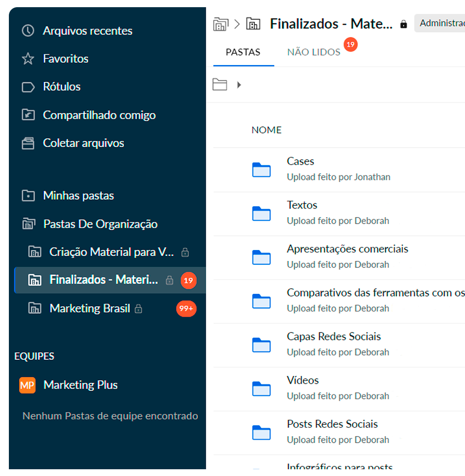Click the Minhas pastas folder icon
Image resolution: width=465 pixels, height=476 pixels.
(28, 196)
